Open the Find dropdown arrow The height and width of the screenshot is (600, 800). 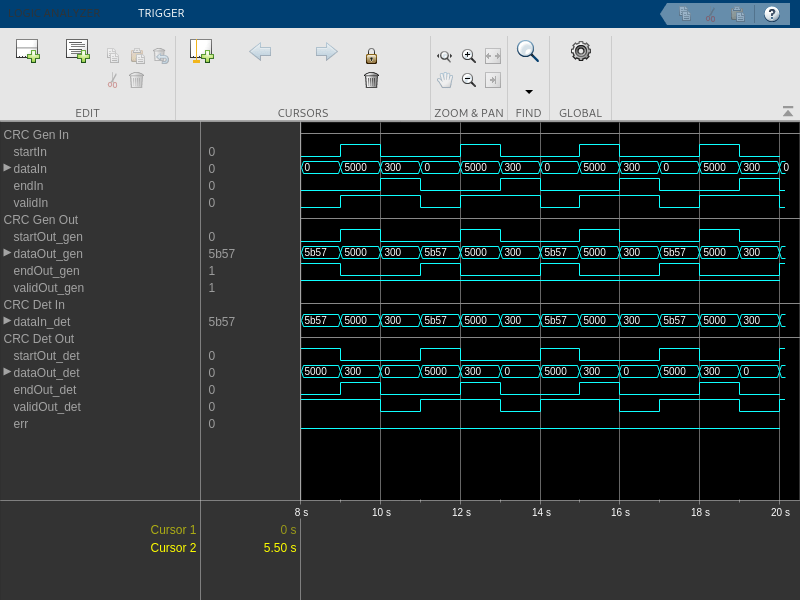coord(528,91)
